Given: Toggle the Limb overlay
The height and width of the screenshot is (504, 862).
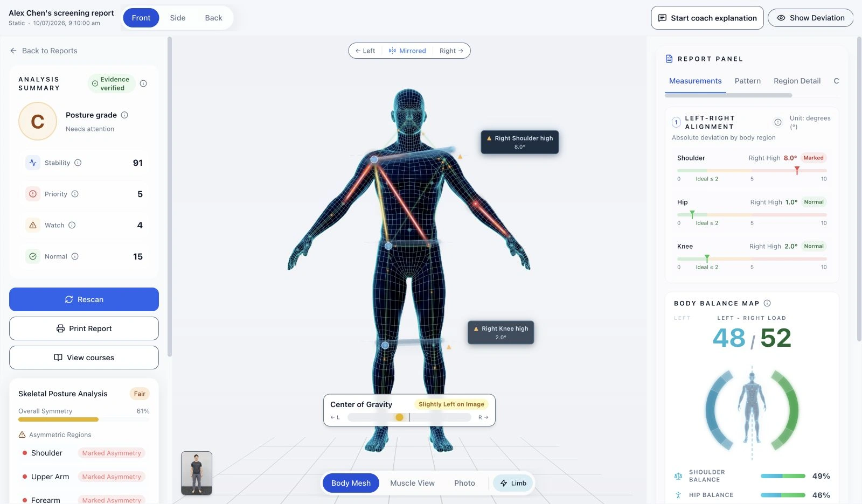Looking at the screenshot, I should click(x=513, y=483).
